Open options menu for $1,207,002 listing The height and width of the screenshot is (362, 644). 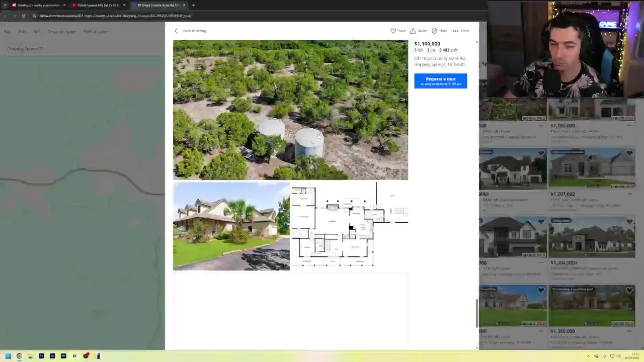[x=629, y=194]
